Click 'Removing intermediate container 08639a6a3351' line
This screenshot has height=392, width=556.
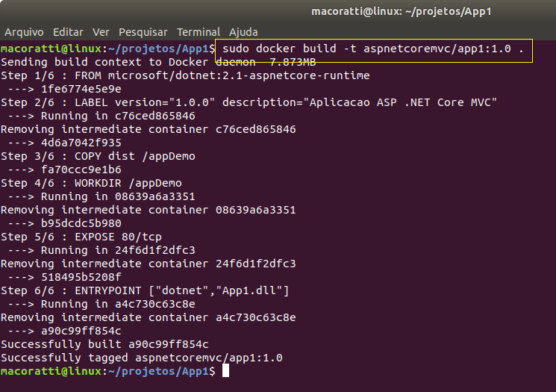tap(149, 210)
